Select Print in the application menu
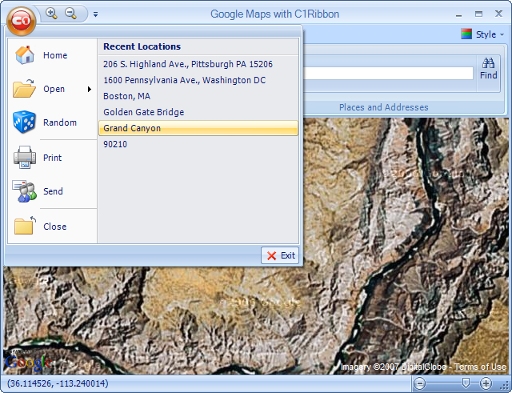Image resolution: width=512 pixels, height=393 pixels. pyautogui.click(x=52, y=157)
